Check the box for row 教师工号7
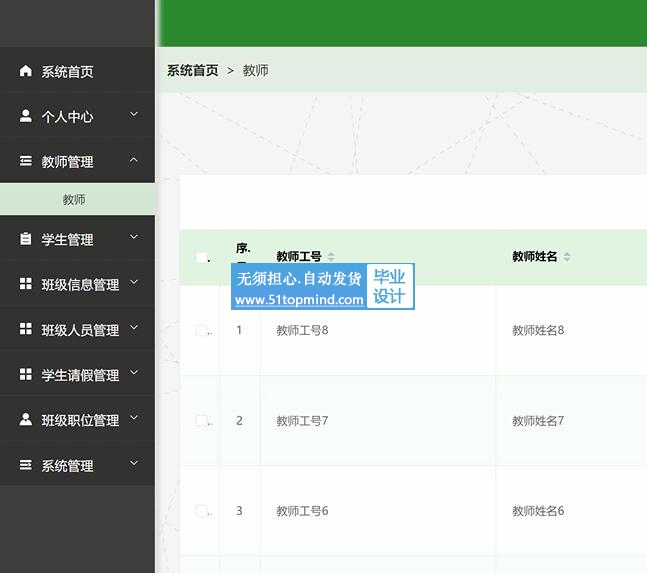This screenshot has height=573, width=647. [201, 420]
